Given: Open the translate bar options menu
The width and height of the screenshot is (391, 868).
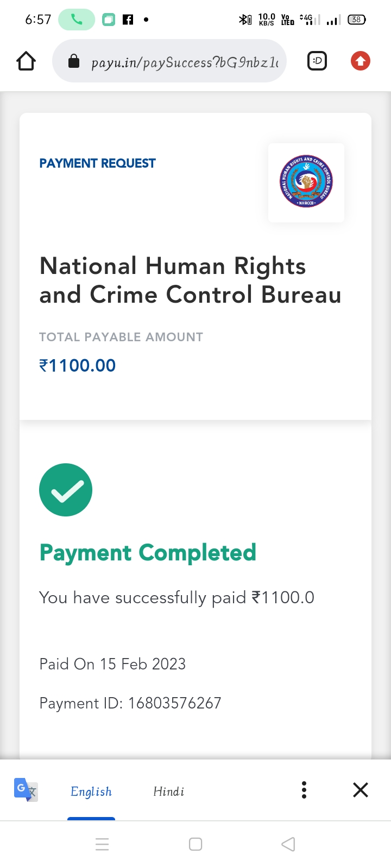Looking at the screenshot, I should coord(304,790).
